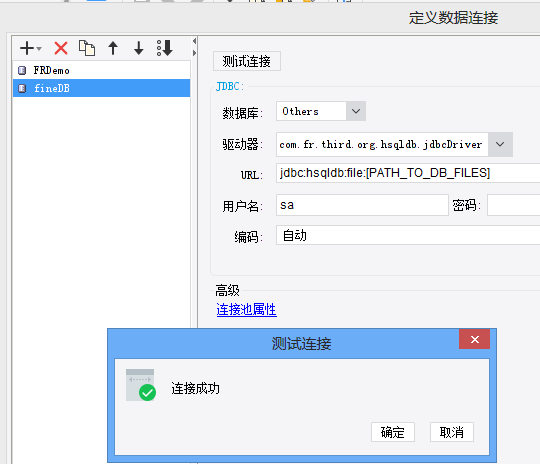This screenshot has width=540, height=464.
Task: Move connection down with down arrow
Action: 139,48
